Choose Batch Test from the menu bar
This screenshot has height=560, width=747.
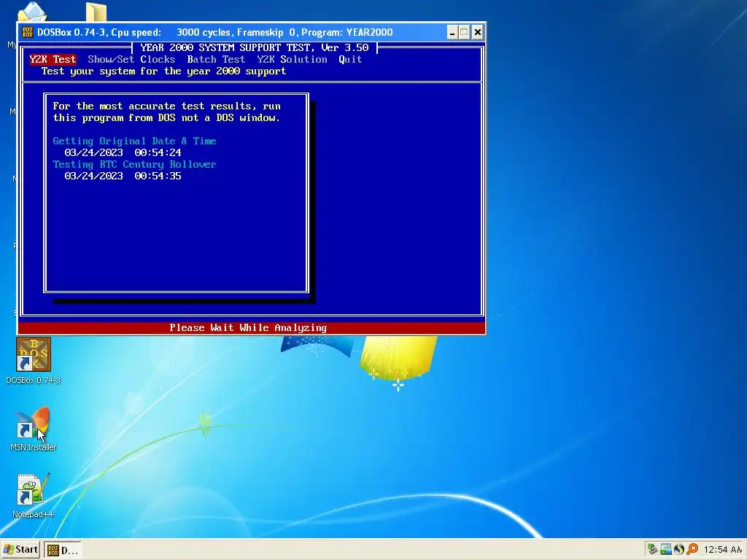pyautogui.click(x=216, y=60)
